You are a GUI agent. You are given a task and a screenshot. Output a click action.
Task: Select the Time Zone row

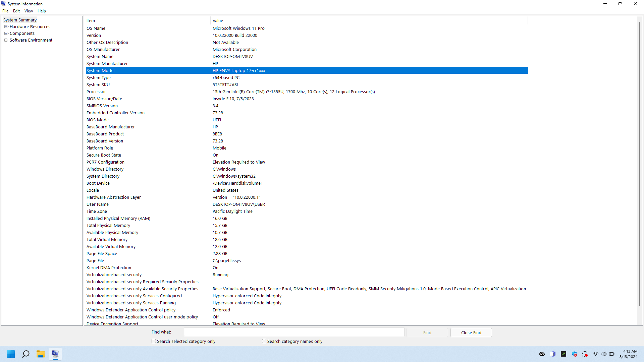click(307, 212)
